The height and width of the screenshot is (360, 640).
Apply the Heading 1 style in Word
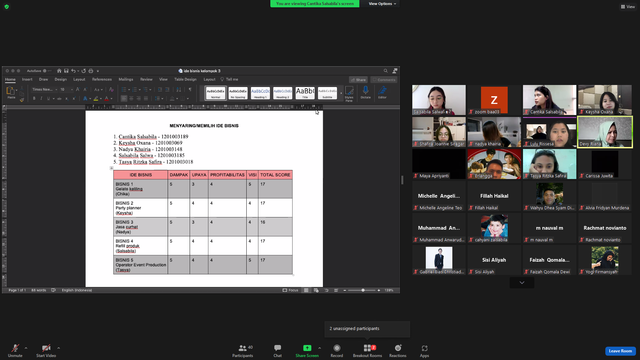coord(260,93)
